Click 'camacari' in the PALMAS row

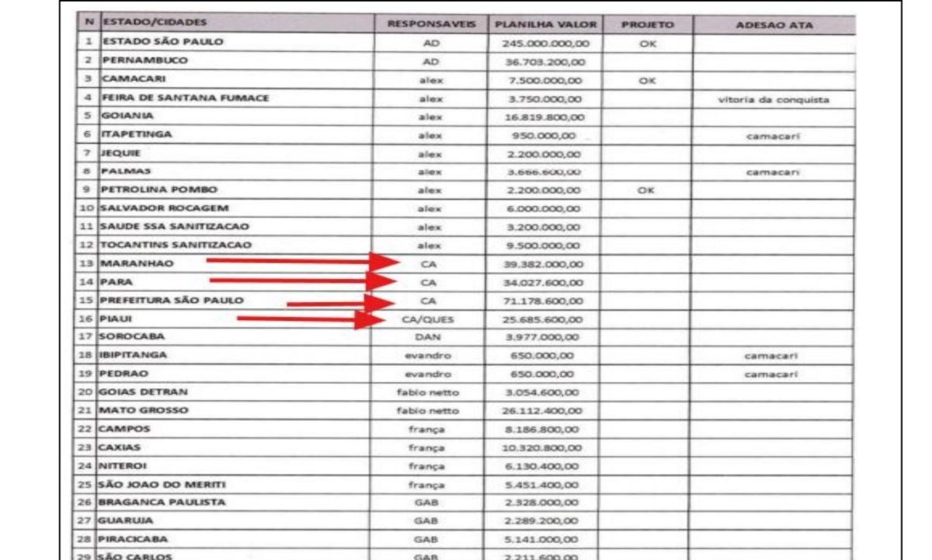[x=774, y=172]
